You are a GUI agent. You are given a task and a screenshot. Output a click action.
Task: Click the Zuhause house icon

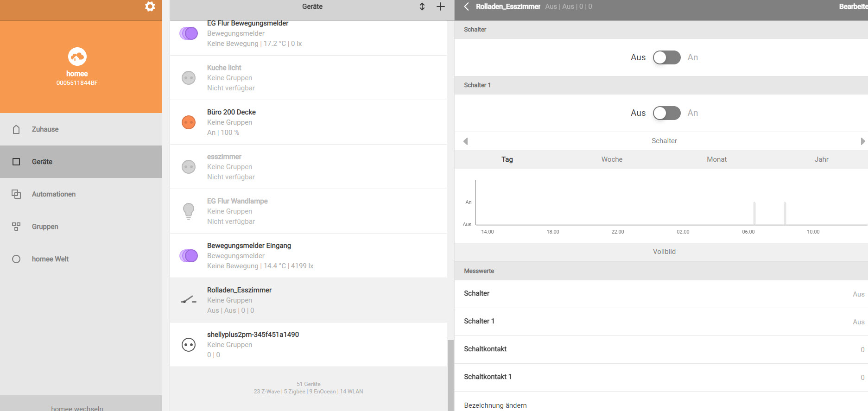[16, 129]
